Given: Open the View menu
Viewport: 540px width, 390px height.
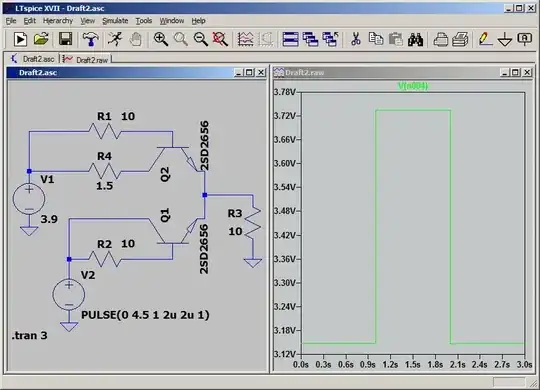Looking at the screenshot, I should (x=87, y=21).
